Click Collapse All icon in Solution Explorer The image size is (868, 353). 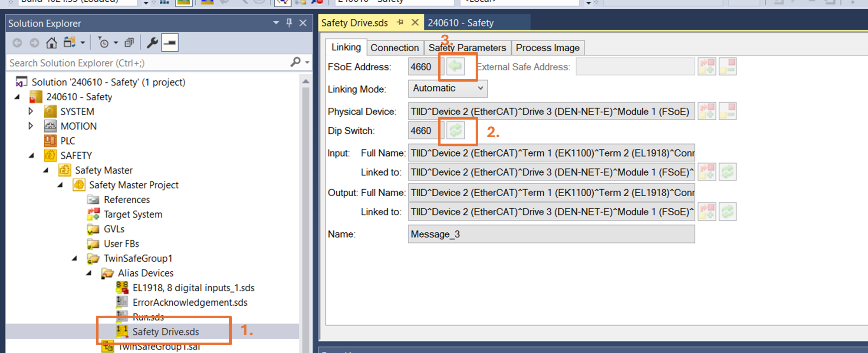coord(129,43)
